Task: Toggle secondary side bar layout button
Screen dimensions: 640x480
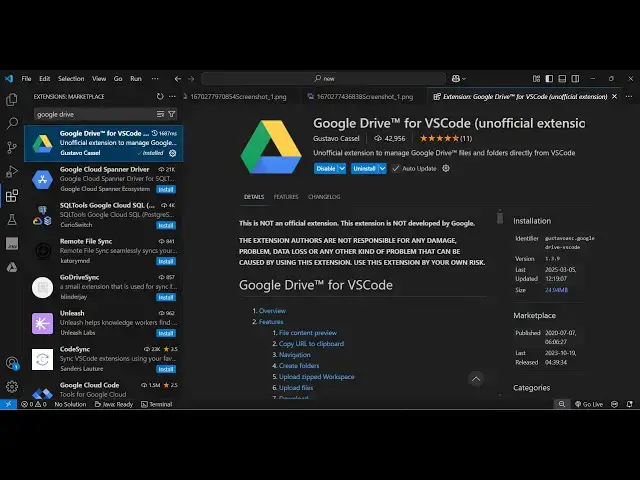Action: coord(575,78)
